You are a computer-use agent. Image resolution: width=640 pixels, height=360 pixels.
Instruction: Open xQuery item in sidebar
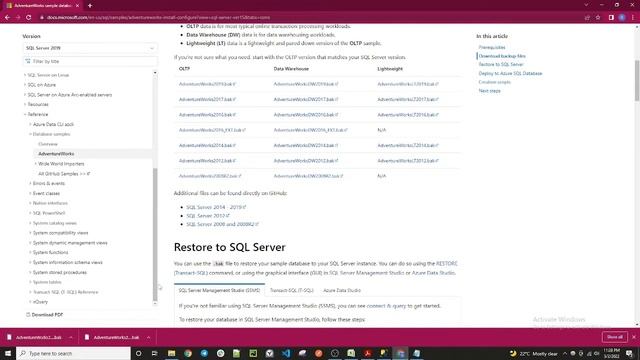pos(40,302)
